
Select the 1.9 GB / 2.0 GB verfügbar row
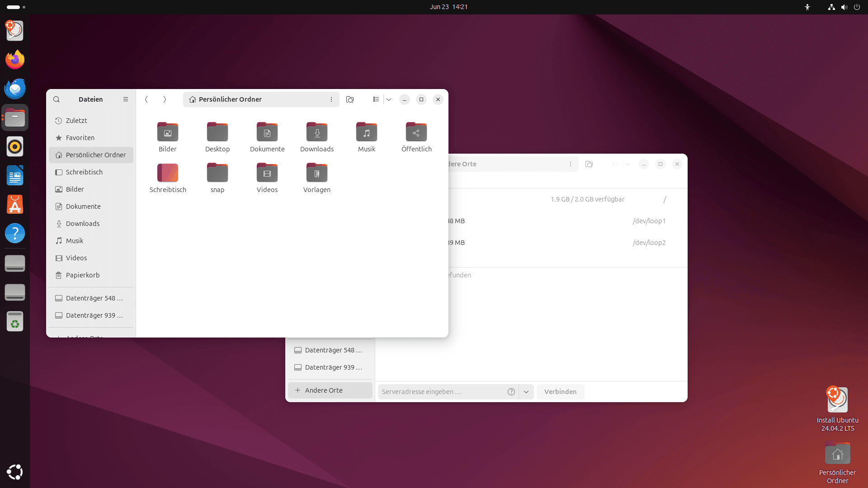click(x=568, y=199)
